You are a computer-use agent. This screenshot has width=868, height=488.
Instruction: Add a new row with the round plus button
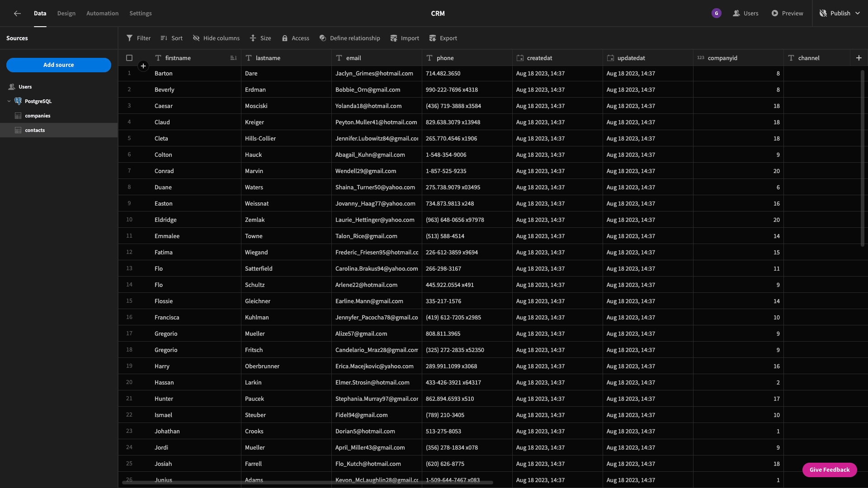coord(143,66)
